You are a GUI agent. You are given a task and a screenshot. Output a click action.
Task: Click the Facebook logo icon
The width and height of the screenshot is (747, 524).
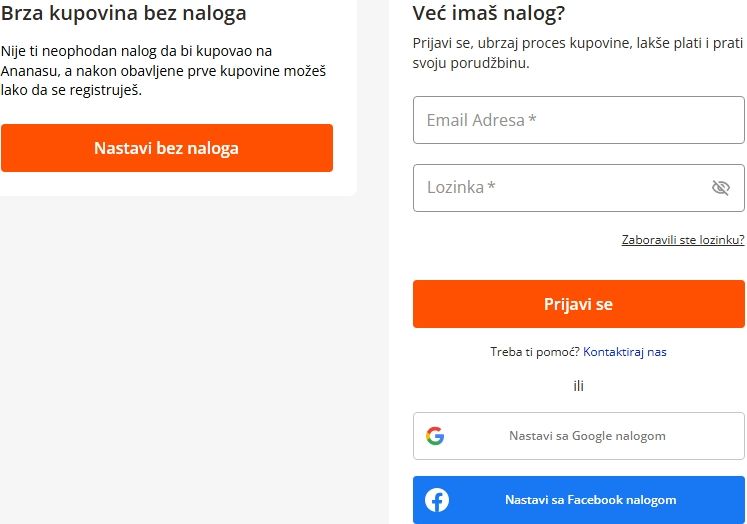[x=437, y=500]
